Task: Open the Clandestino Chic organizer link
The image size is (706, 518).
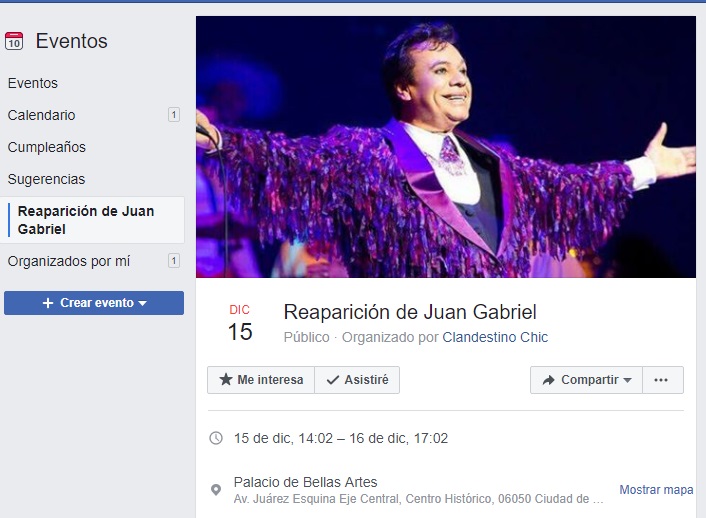Action: point(495,337)
